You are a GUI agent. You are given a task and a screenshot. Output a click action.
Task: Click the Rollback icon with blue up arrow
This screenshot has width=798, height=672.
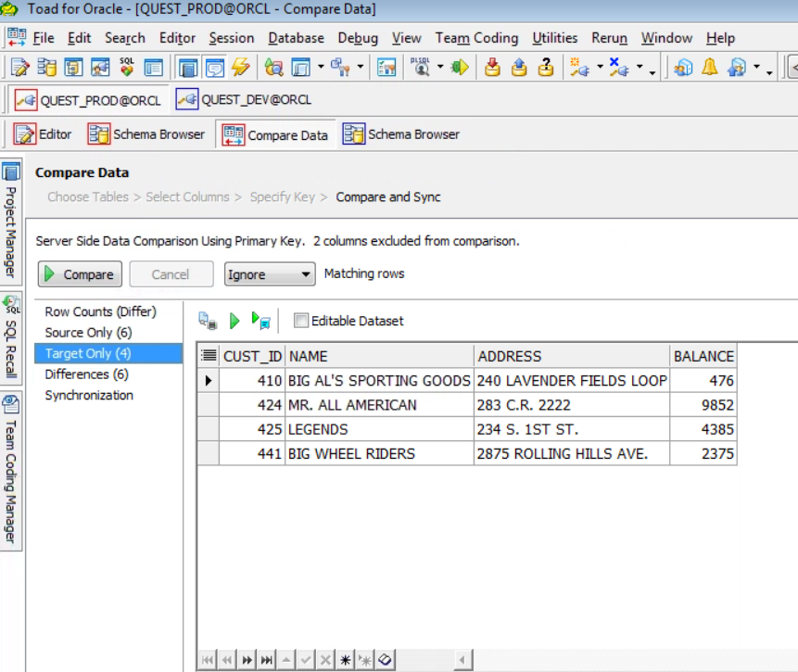(x=519, y=67)
